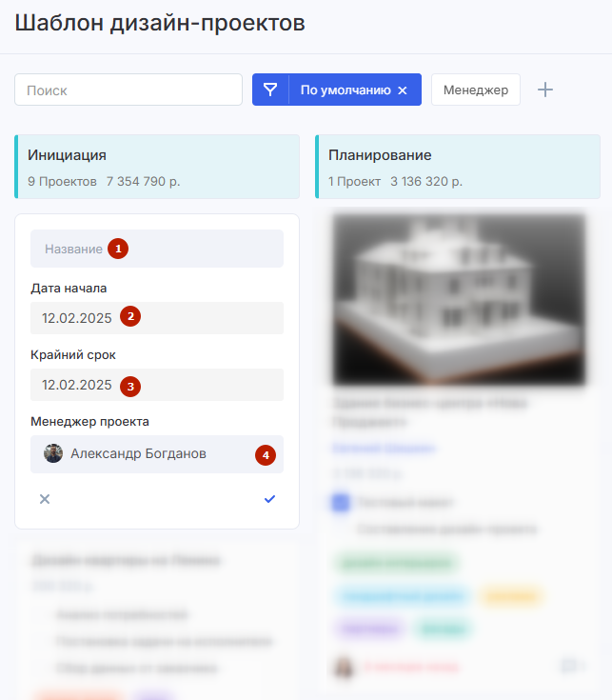
Task: Click the "Название" name input
Action: 157,249
